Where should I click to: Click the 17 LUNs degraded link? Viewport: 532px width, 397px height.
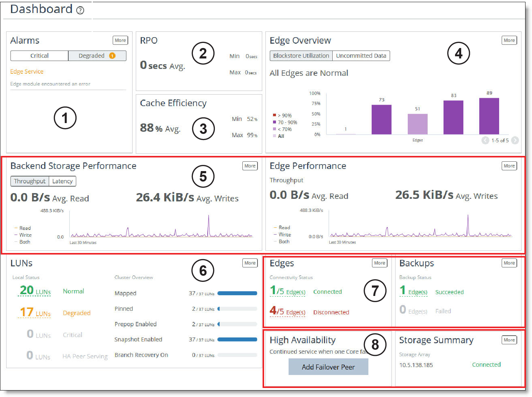pos(35,313)
